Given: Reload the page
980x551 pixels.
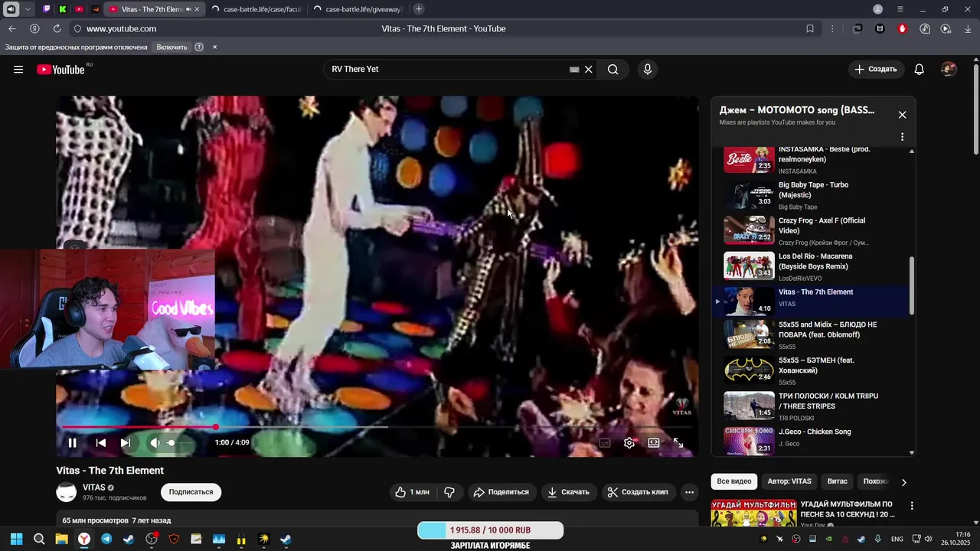Looking at the screenshot, I should coord(57,28).
